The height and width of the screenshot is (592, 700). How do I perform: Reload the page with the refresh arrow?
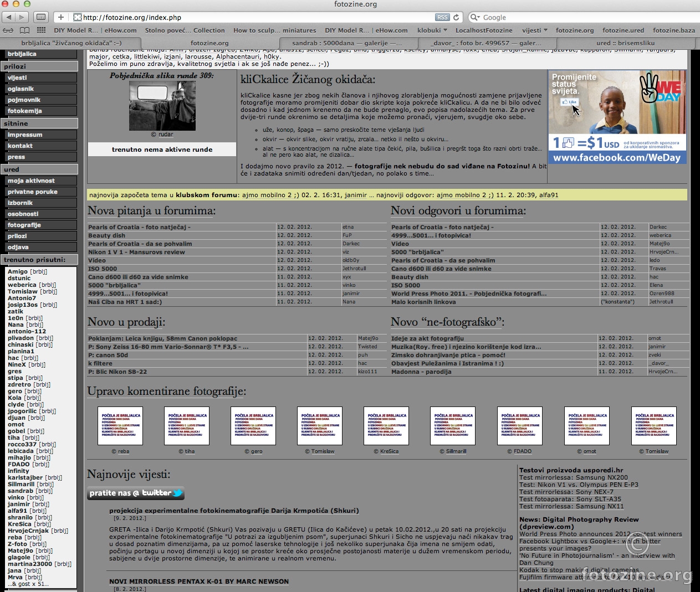coord(456,17)
